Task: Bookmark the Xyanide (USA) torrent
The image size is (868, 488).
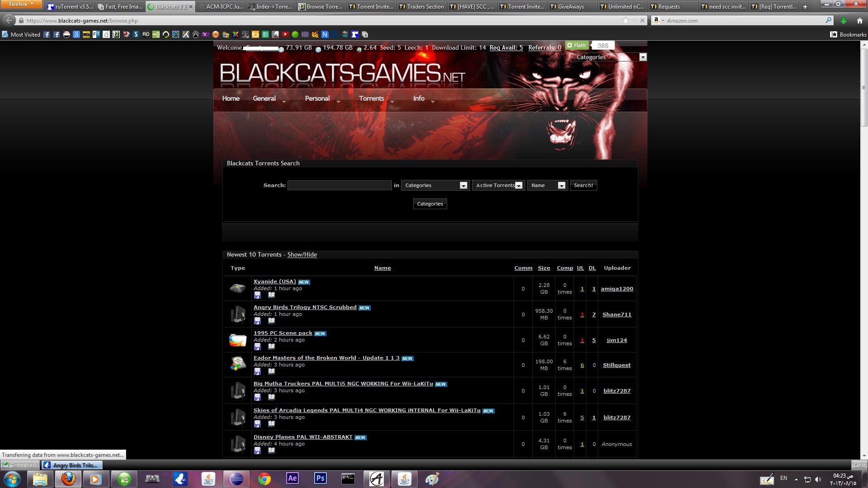Action: pyautogui.click(x=271, y=295)
